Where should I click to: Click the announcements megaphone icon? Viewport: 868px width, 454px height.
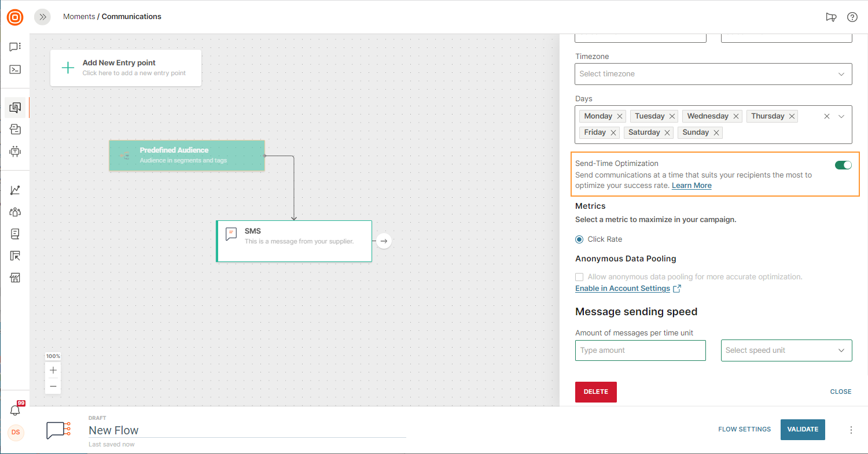(831, 17)
